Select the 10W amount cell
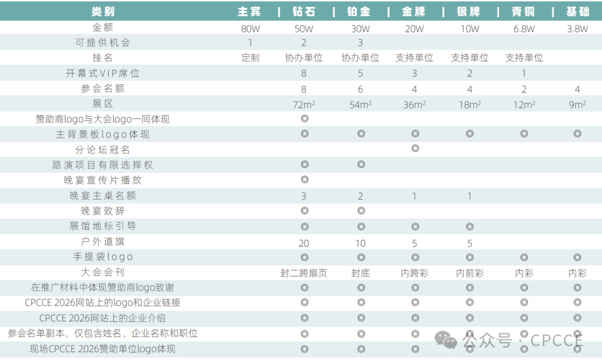The image size is (602, 364). pyautogui.click(x=469, y=29)
